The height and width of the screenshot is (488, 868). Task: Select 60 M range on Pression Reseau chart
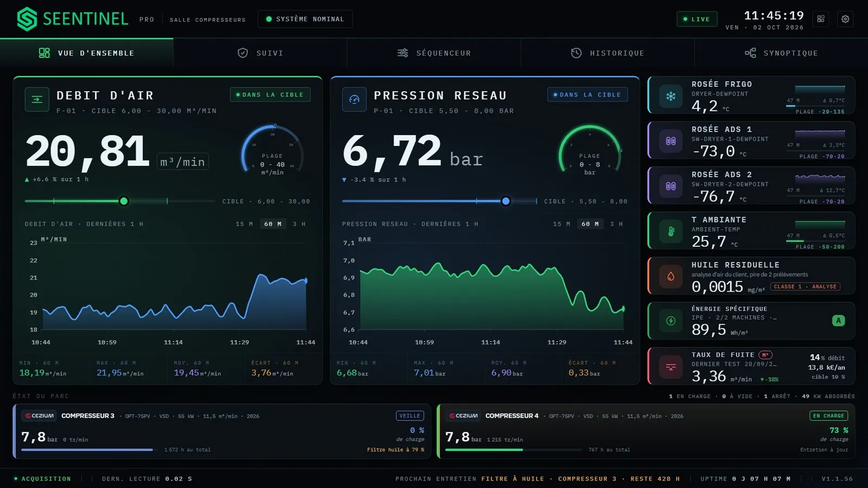(590, 224)
